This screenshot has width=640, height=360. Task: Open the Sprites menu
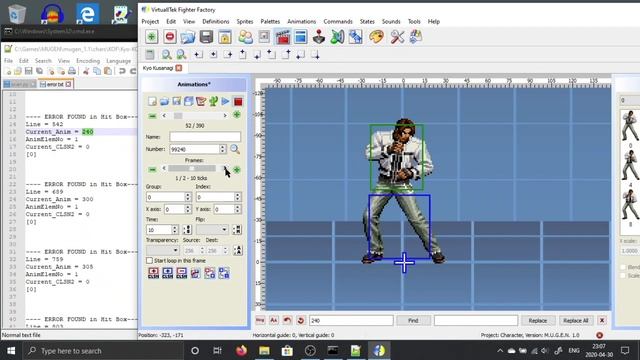point(245,21)
